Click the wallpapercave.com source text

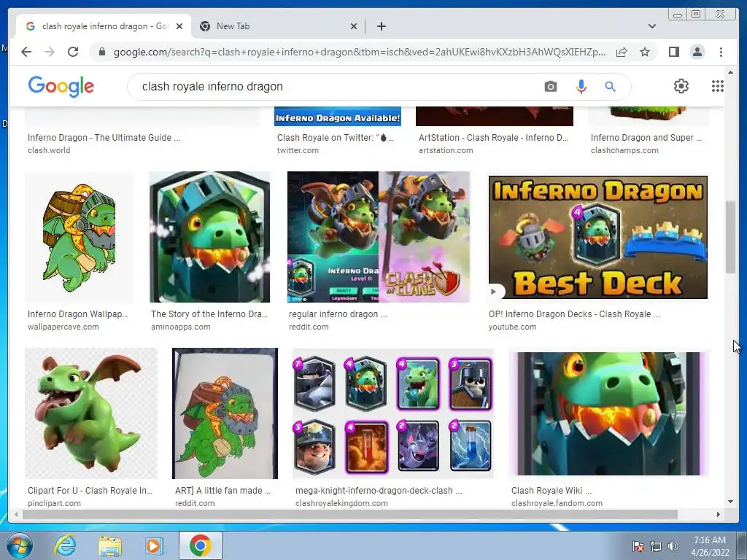pos(63,327)
